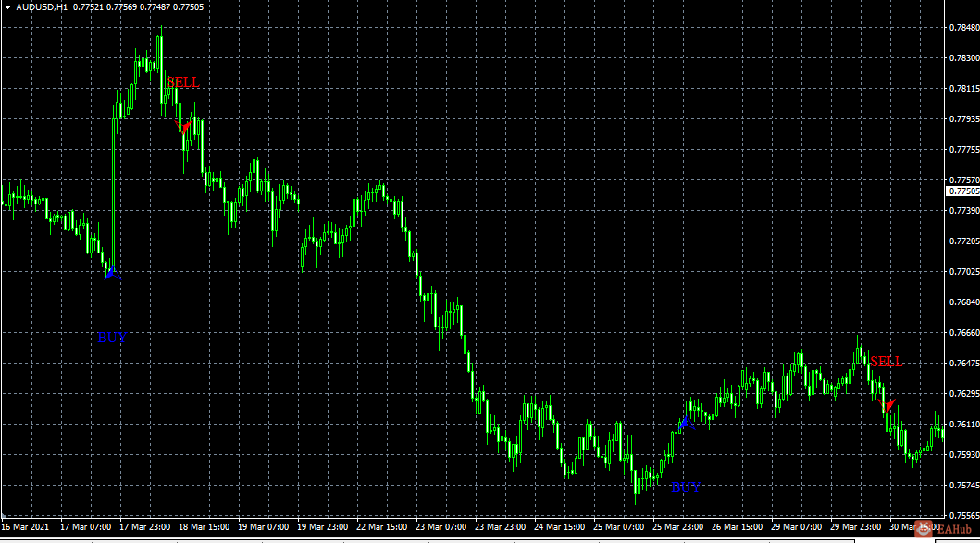Click the 29 Mar 07:00 time label
The width and height of the screenshot is (980, 543).
tap(796, 527)
